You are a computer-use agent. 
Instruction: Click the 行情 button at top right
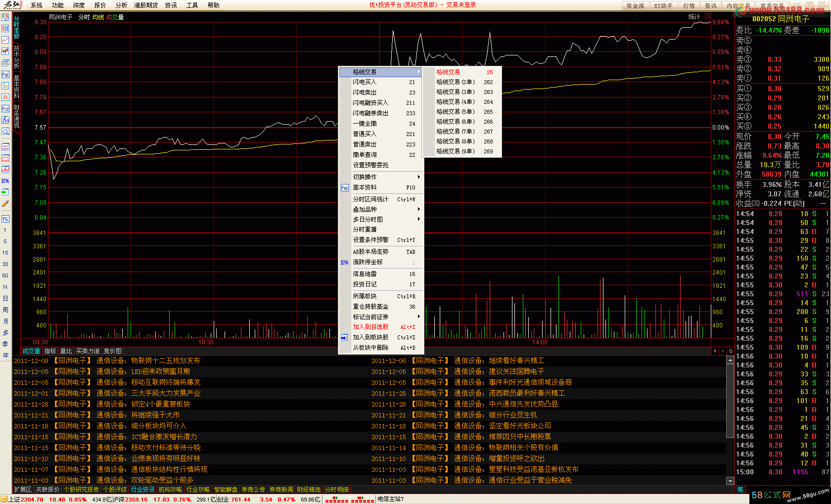point(689,6)
